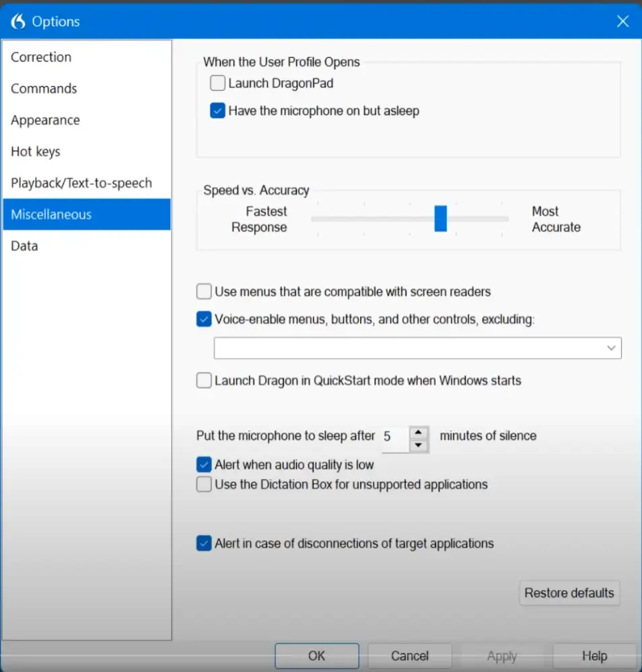Click the minutes of silence input field
642x672 pixels.
(x=394, y=437)
